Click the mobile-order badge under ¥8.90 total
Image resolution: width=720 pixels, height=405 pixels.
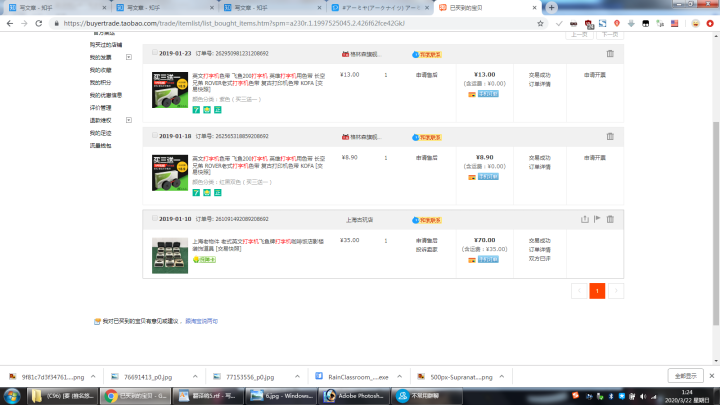coord(488,177)
